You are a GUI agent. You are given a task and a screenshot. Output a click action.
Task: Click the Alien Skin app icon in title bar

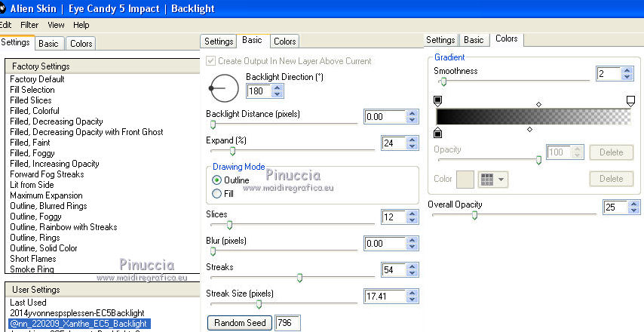click(x=2, y=8)
